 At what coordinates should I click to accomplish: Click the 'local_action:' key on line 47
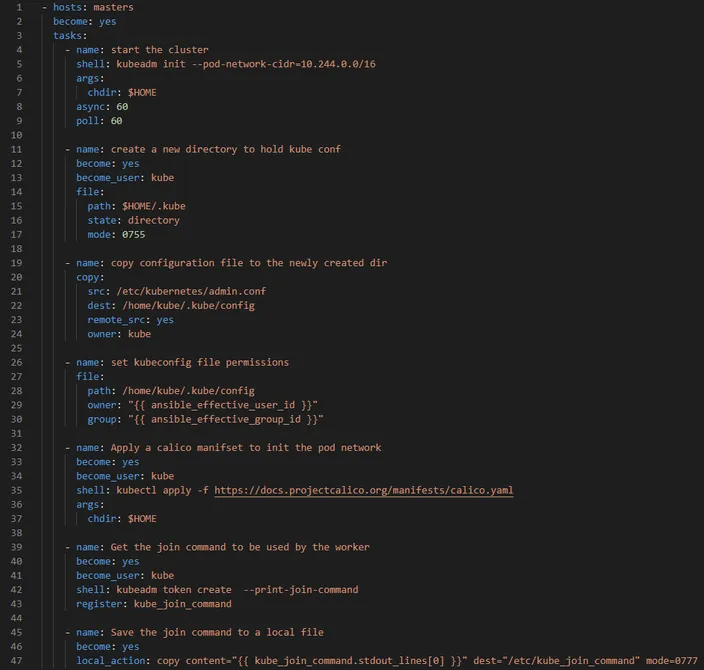pyautogui.click(x=114, y=661)
